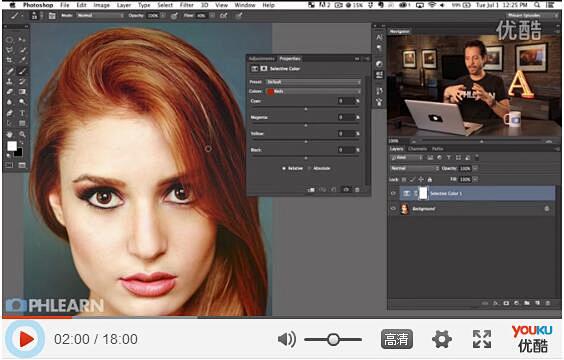Click reset adjustment icon in Properties panel
Viewport: 564px width, 360px height.
click(x=334, y=190)
